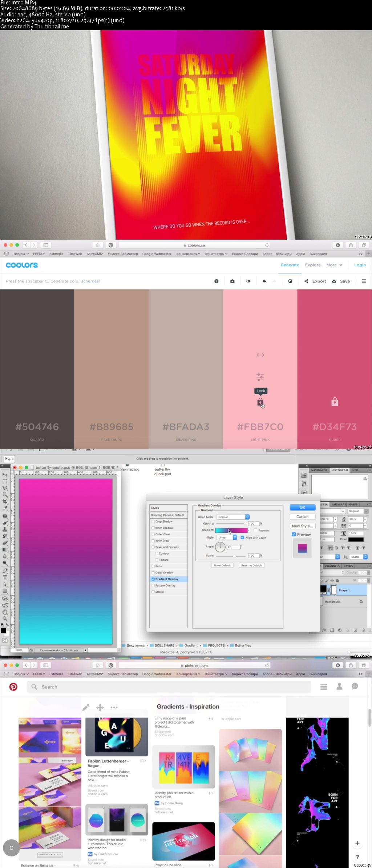Switch to the Channels panel tab
This screenshot has height=868, width=372.
coord(332,566)
